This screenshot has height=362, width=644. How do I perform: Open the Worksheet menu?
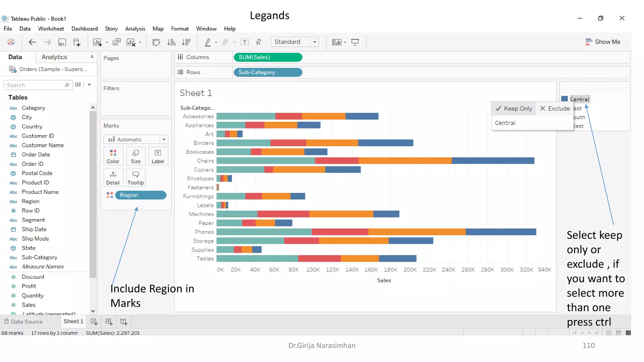[51, 29]
